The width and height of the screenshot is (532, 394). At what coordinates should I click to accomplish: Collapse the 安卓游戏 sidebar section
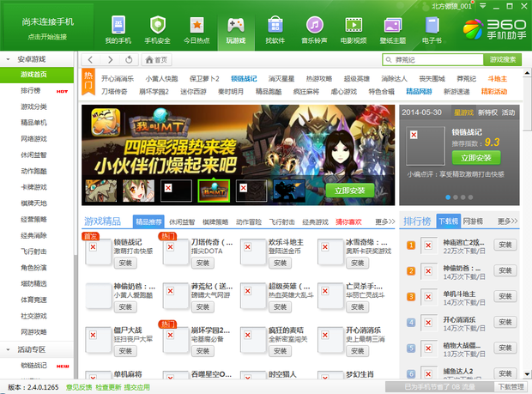click(x=9, y=59)
